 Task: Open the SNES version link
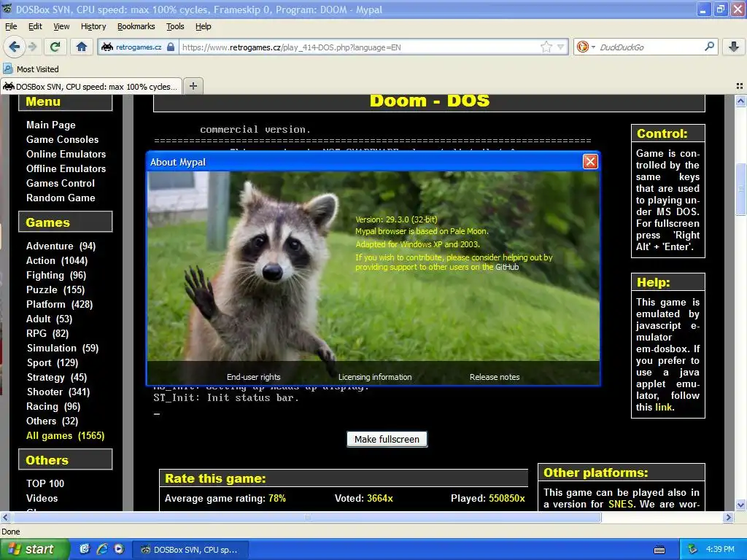click(622, 504)
